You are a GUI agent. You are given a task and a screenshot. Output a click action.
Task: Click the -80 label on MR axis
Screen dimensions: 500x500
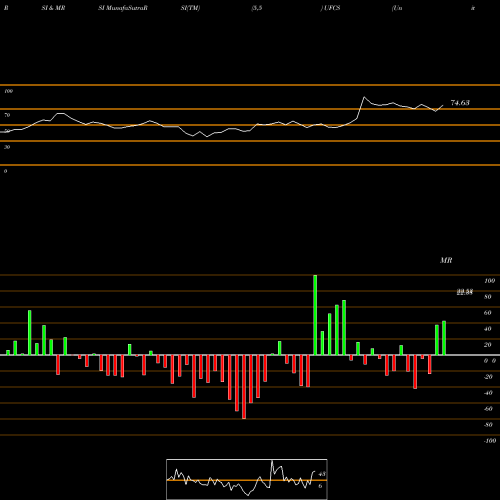click(488, 425)
